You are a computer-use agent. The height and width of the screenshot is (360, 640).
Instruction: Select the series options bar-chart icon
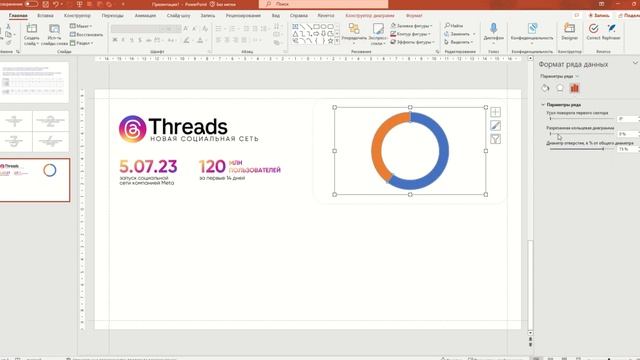[x=575, y=88]
